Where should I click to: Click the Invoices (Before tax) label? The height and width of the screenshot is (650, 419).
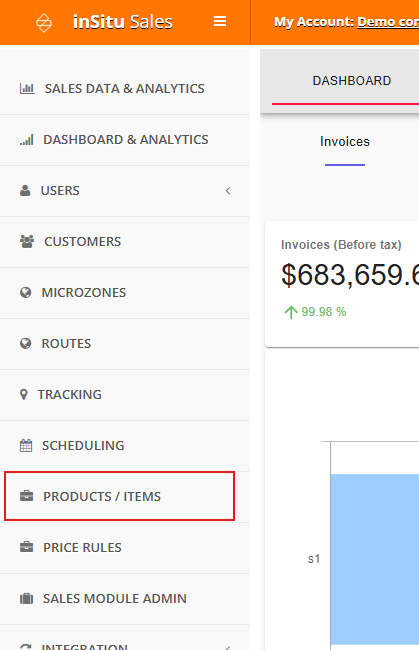point(341,245)
